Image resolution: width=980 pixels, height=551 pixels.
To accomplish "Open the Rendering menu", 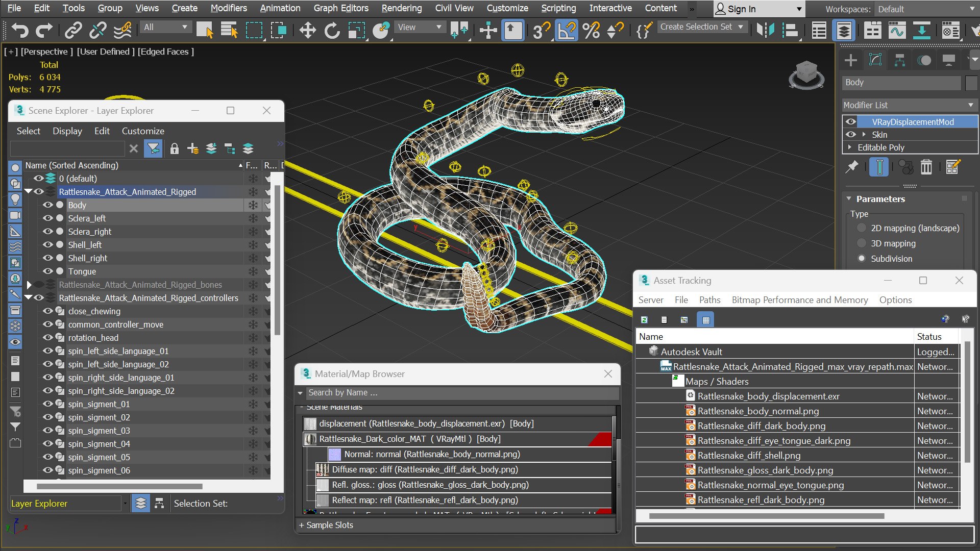I will pos(402,8).
